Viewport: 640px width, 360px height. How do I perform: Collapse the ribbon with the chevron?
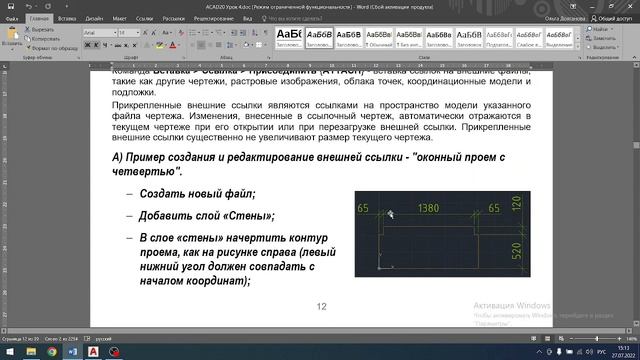pyautogui.click(x=634, y=58)
